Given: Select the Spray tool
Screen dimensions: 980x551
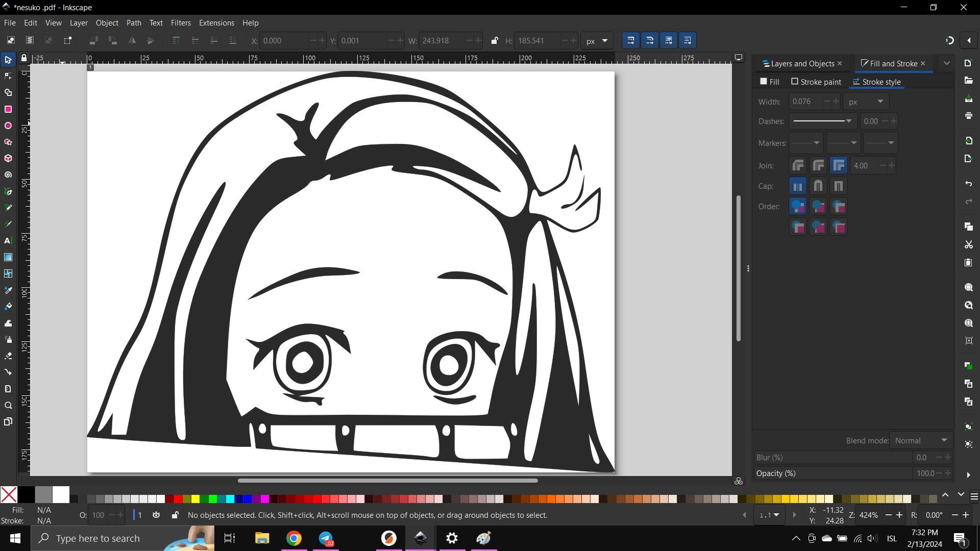Looking at the screenshot, I should click(8, 339).
